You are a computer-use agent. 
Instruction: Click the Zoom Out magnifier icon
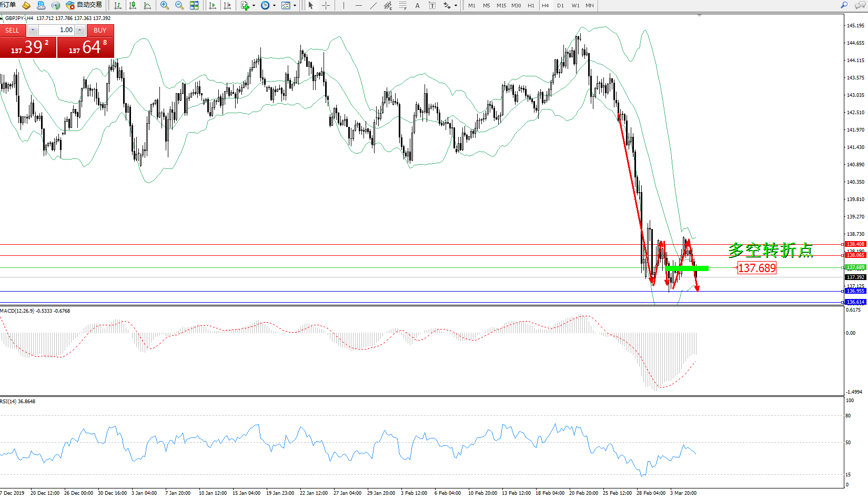[x=179, y=5]
